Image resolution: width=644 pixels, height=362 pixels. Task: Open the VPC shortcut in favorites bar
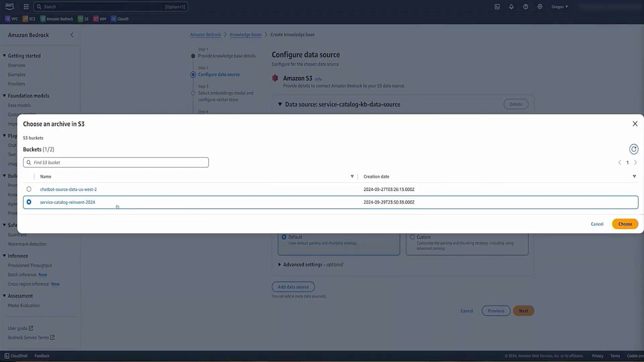pyautogui.click(x=11, y=19)
